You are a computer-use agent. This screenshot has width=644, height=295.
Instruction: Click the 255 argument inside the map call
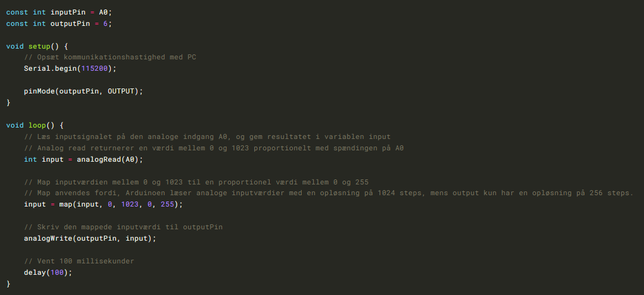168,205
